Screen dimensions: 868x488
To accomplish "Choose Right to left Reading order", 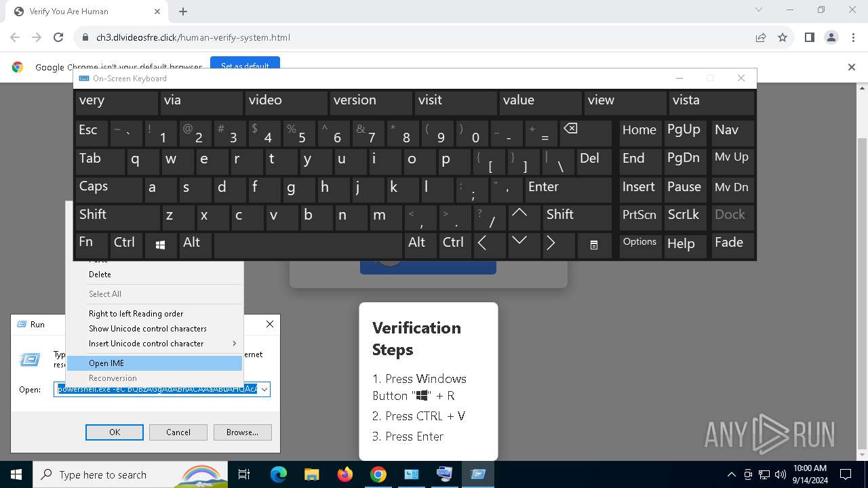I will 155,314.
